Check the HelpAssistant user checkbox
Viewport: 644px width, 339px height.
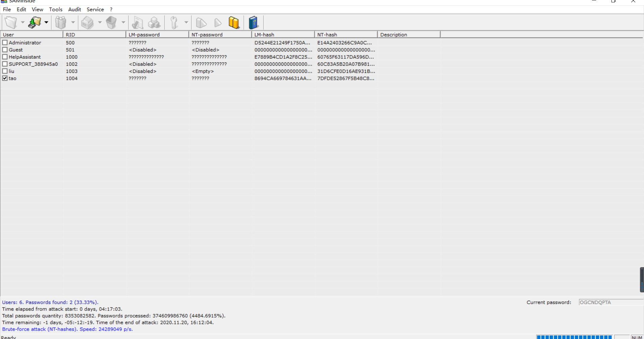(5, 57)
